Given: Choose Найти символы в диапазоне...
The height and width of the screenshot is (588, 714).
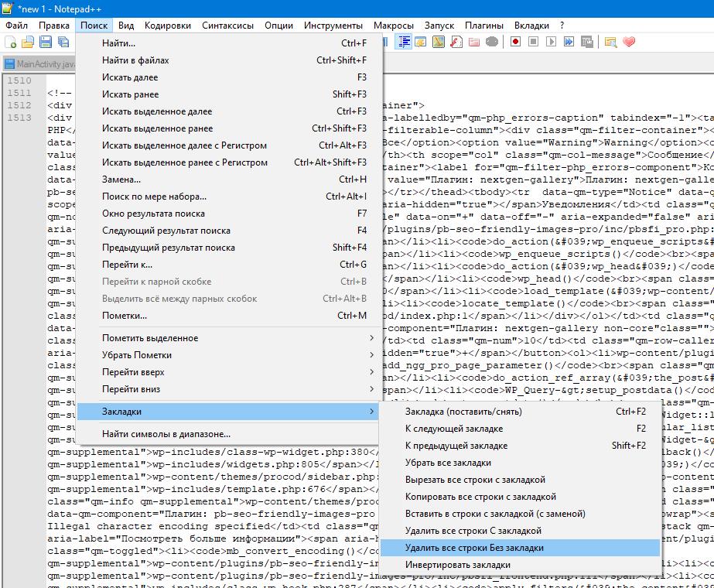Looking at the screenshot, I should point(229,434).
